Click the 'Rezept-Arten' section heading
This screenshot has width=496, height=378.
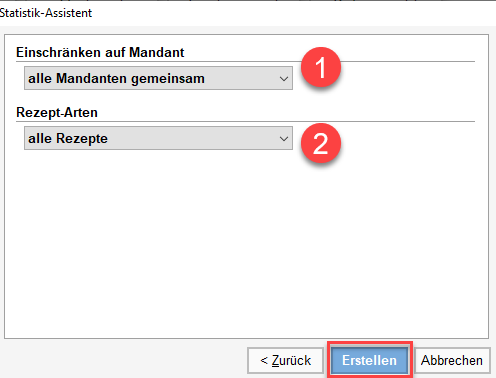[57, 113]
